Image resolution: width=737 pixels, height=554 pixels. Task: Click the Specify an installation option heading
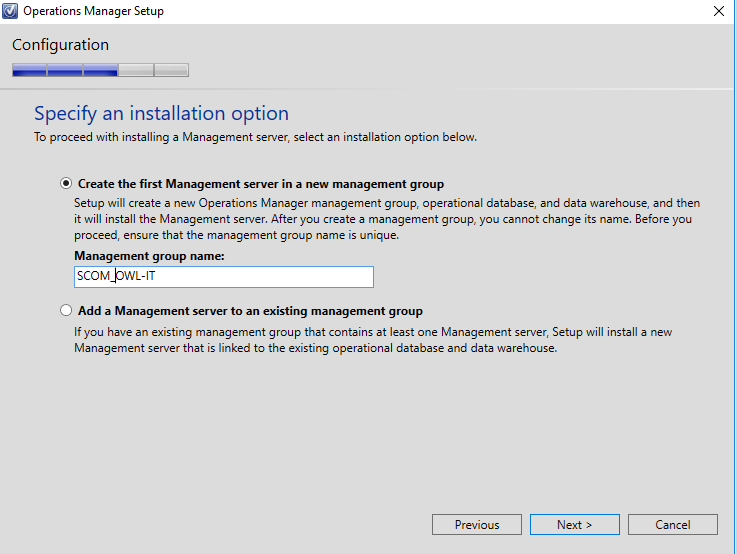(161, 113)
